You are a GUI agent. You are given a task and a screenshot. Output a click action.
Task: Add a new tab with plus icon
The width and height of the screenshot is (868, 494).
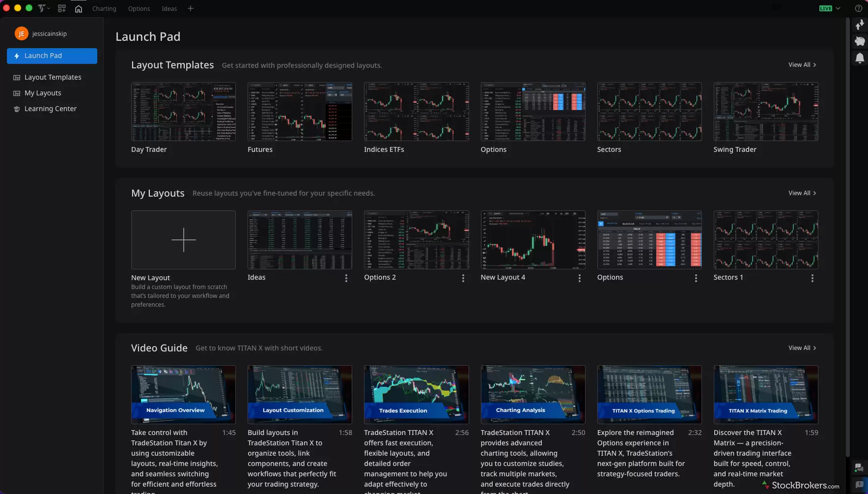[x=191, y=8]
